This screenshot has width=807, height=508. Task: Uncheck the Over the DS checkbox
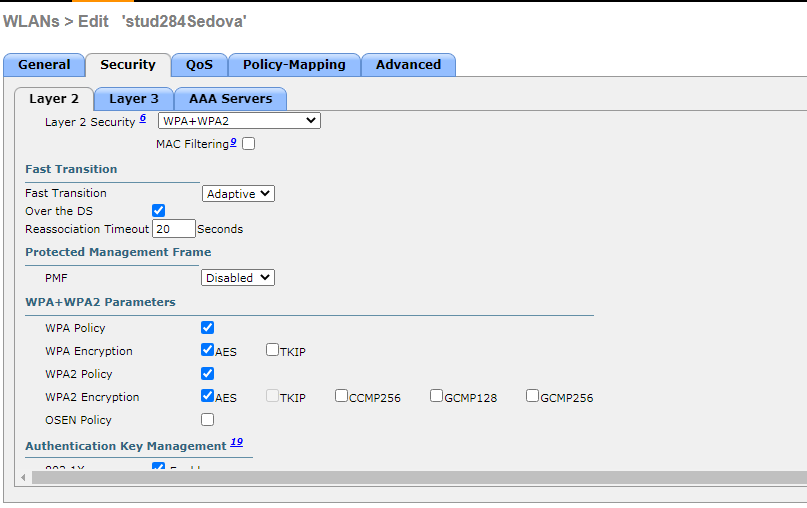159,211
